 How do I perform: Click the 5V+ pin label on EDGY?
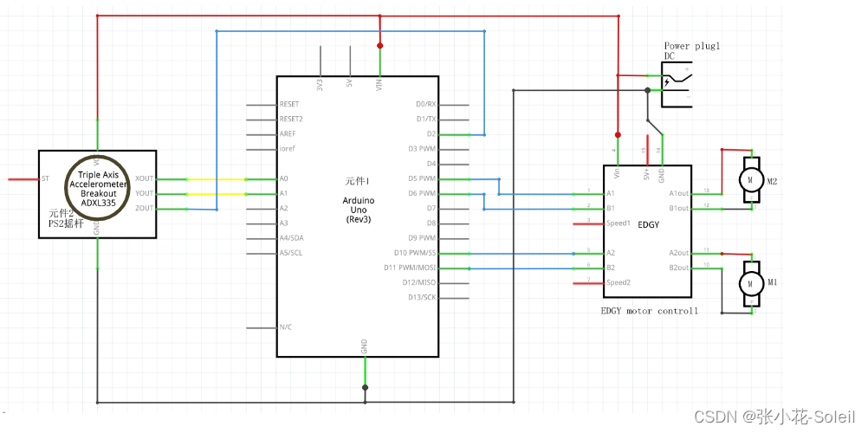point(647,174)
